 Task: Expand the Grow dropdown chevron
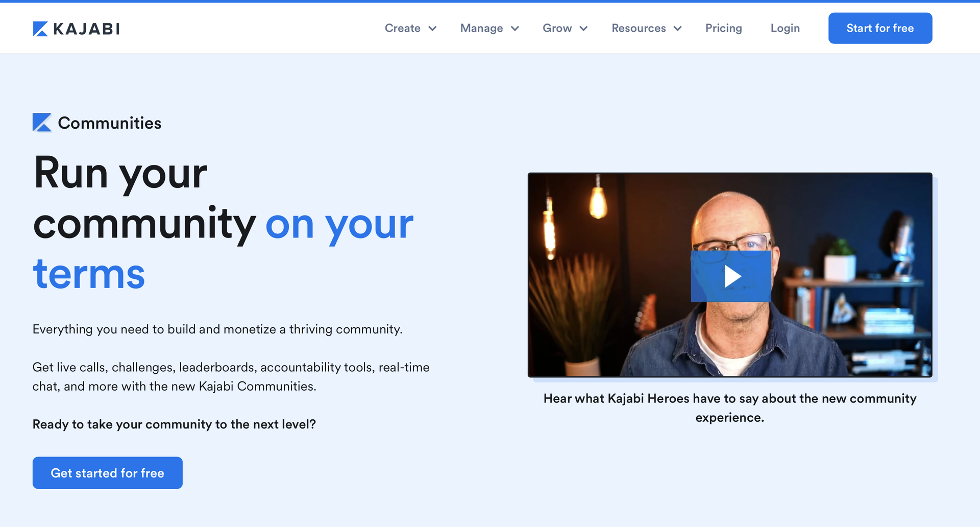coord(583,29)
